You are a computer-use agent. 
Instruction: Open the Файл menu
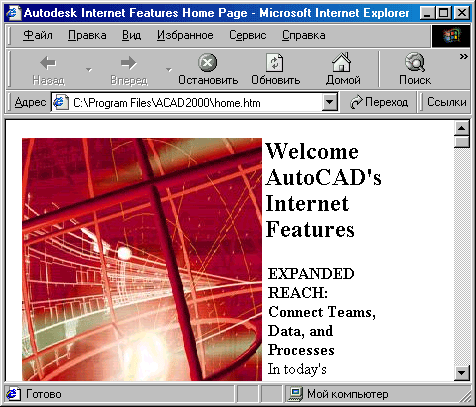click(x=38, y=35)
